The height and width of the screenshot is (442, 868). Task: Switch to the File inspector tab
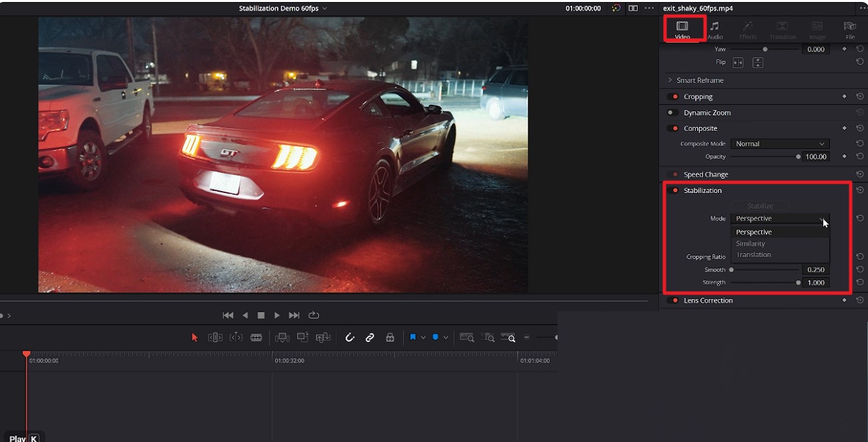click(x=849, y=29)
